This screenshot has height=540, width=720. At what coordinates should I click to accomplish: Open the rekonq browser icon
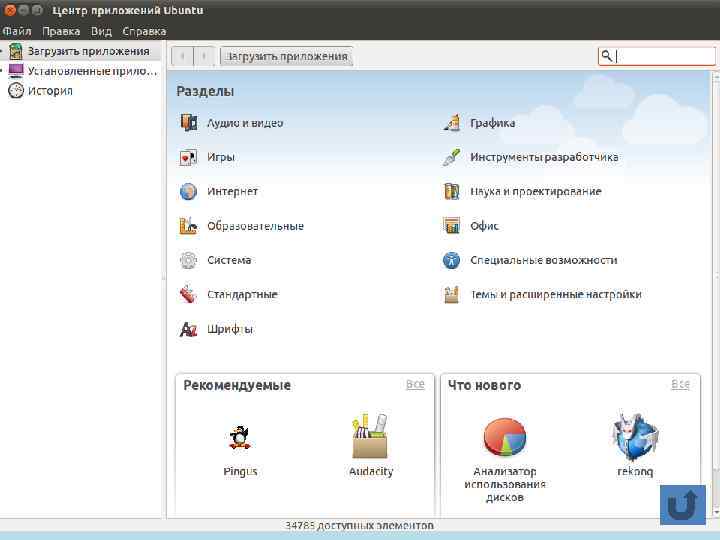pos(635,436)
